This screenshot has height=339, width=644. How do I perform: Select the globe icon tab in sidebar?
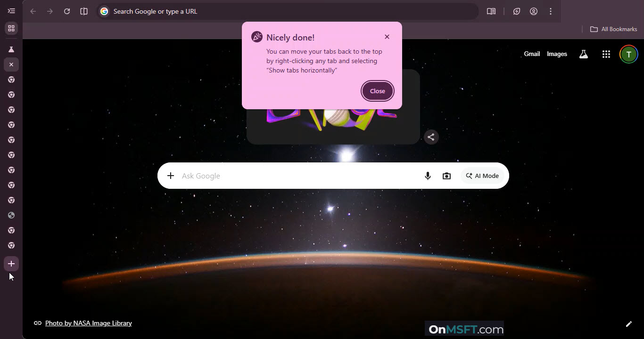pos(11,215)
